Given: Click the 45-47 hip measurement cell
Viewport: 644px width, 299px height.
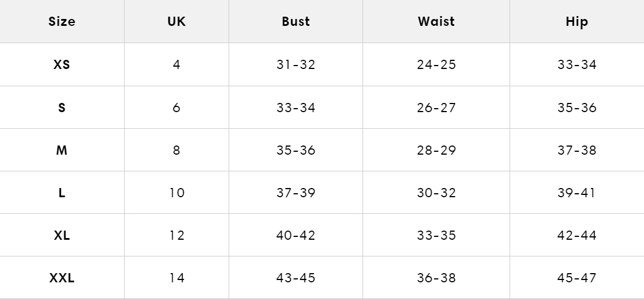Looking at the screenshot, I should [x=577, y=278].
